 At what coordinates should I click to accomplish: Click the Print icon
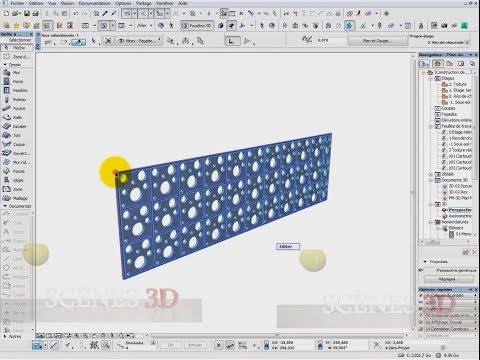pos(35,13)
